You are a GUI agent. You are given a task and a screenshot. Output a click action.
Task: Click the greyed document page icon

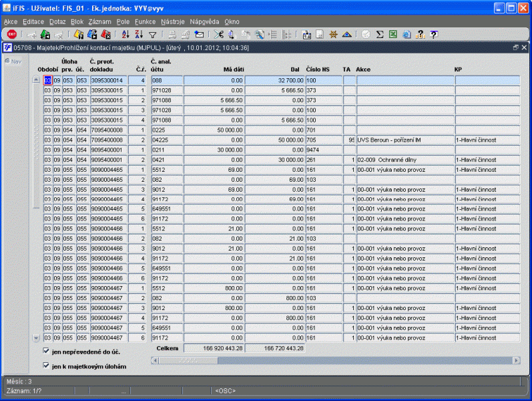coord(320,34)
